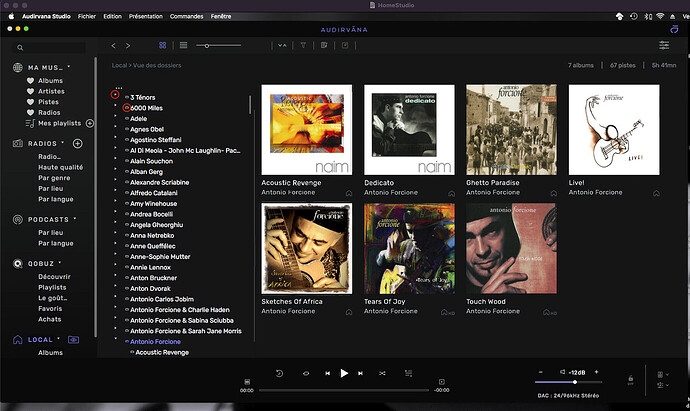Screen dimensions: 690x411
Task: Click the sort order arrows icon
Action: coord(283,45)
